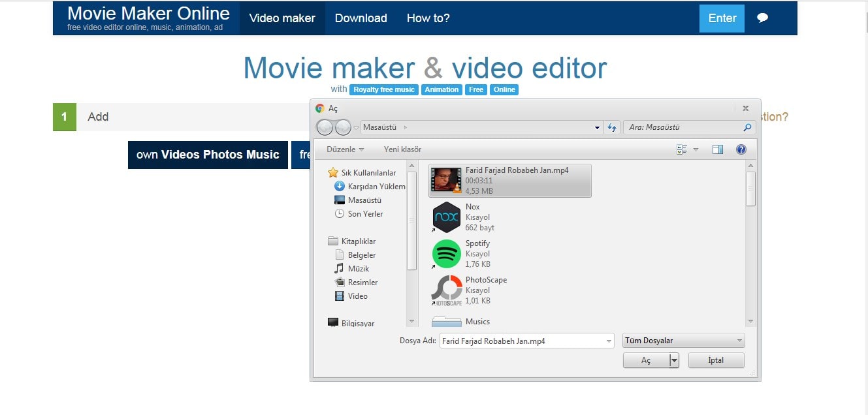Open Kitaplıklar in the sidebar
The height and width of the screenshot is (415, 868).
coord(352,241)
